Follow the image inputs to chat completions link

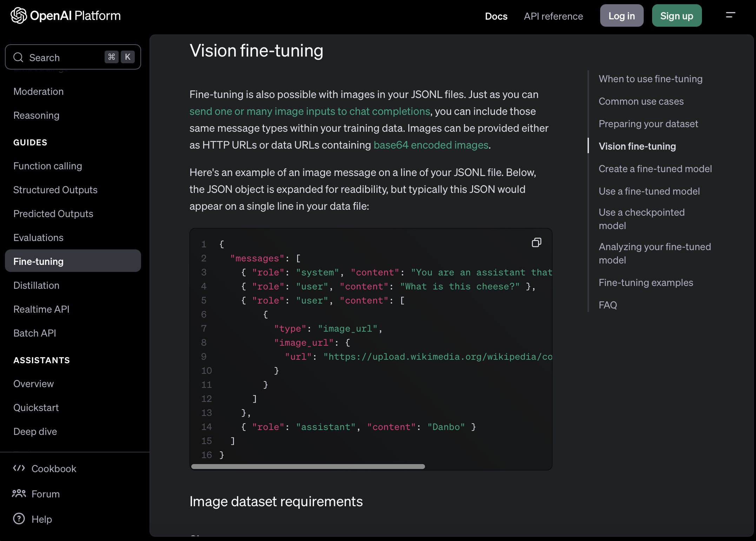coord(310,111)
